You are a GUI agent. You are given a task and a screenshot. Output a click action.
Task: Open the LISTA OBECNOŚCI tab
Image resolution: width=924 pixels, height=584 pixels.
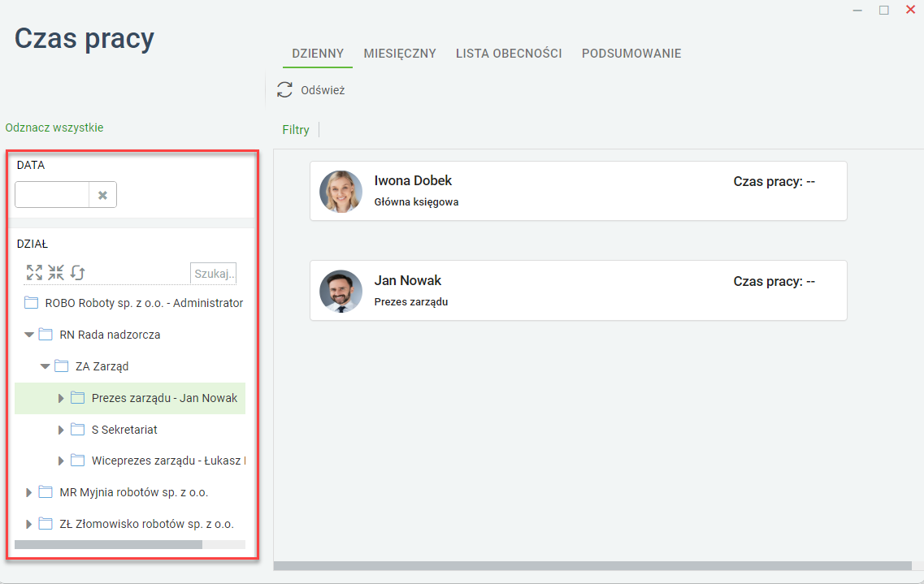pyautogui.click(x=509, y=54)
